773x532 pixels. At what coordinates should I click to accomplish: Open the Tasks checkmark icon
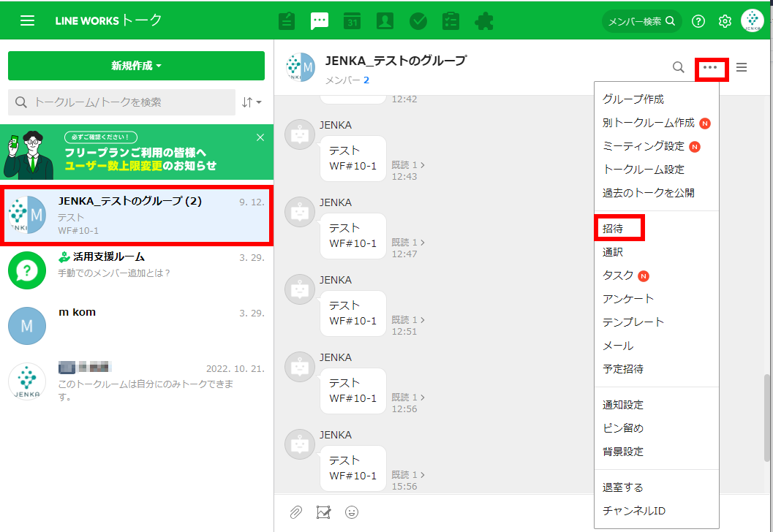pos(418,21)
